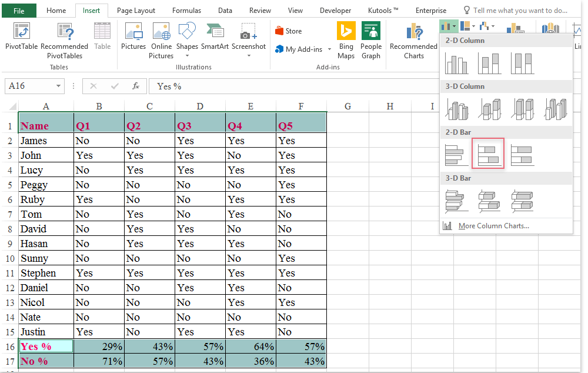Screen dimensions: 588x373
Task: Switch to the Formulas ribbon tab
Action: point(186,10)
